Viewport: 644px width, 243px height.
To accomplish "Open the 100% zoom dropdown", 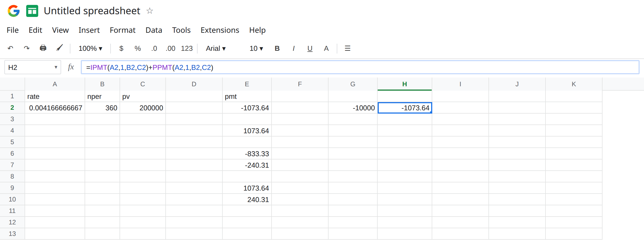I will (x=90, y=48).
